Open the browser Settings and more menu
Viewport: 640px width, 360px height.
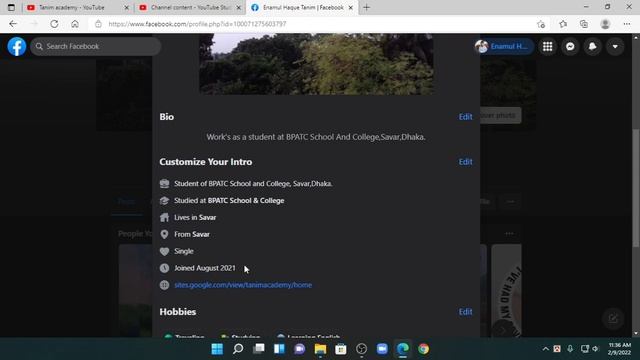tap(627, 24)
